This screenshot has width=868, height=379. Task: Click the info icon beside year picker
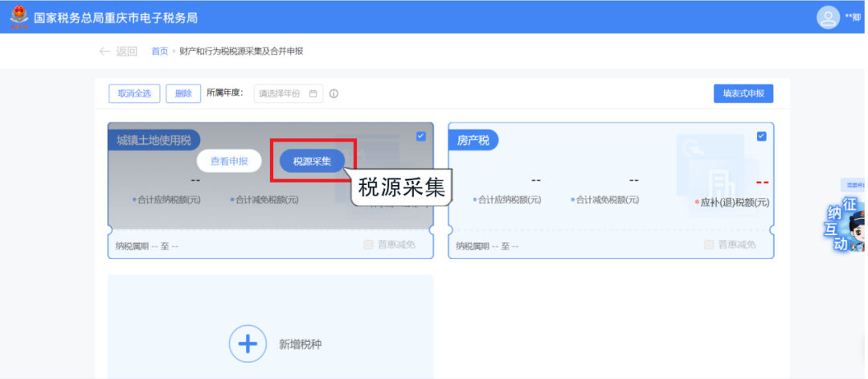coord(334,93)
